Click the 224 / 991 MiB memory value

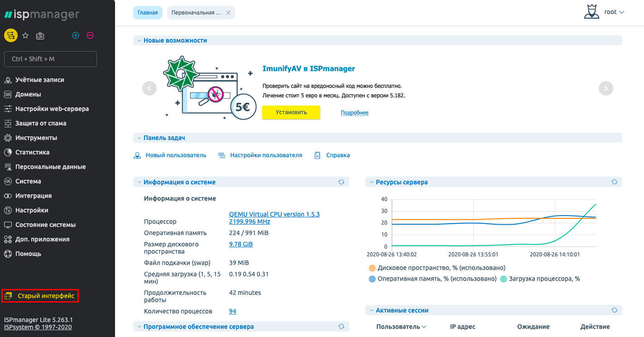coord(249,233)
